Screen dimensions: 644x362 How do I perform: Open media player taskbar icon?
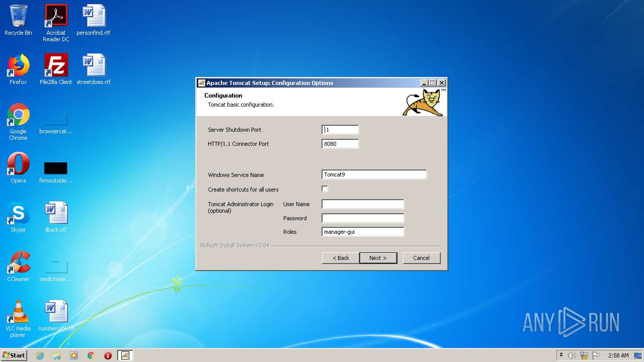74,355
